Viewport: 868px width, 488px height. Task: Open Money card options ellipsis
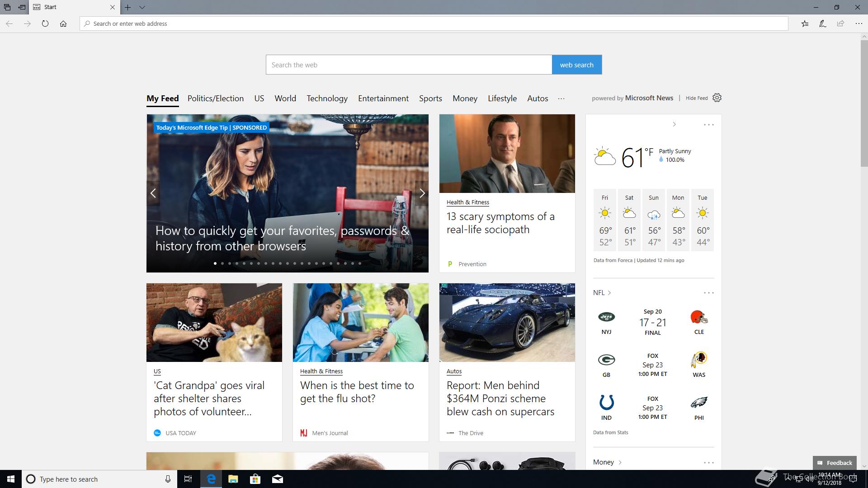pos(708,463)
